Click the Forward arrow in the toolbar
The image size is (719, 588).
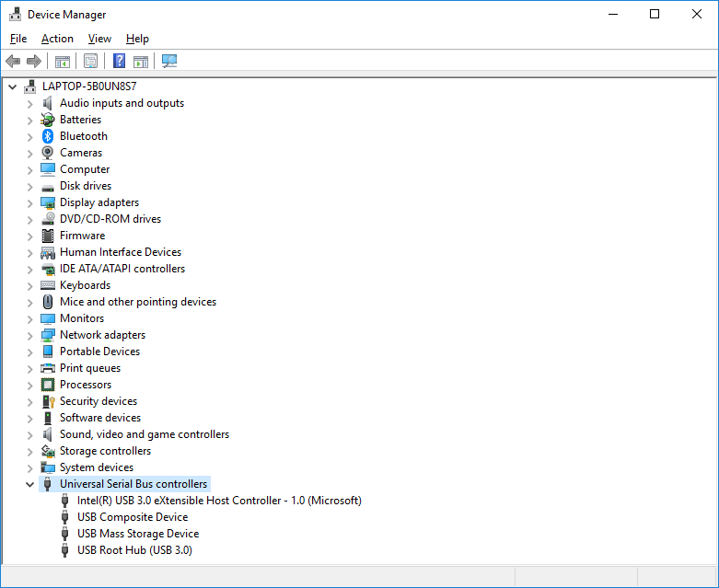34,62
